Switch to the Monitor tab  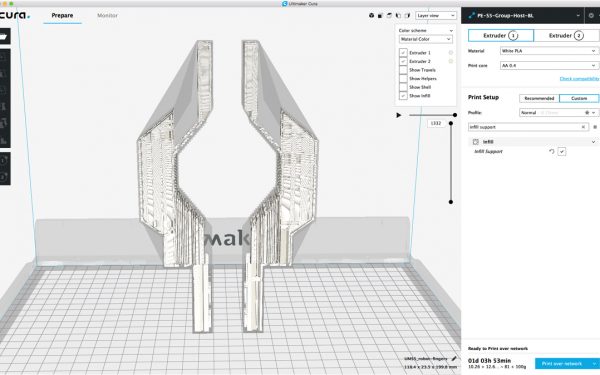tap(108, 16)
